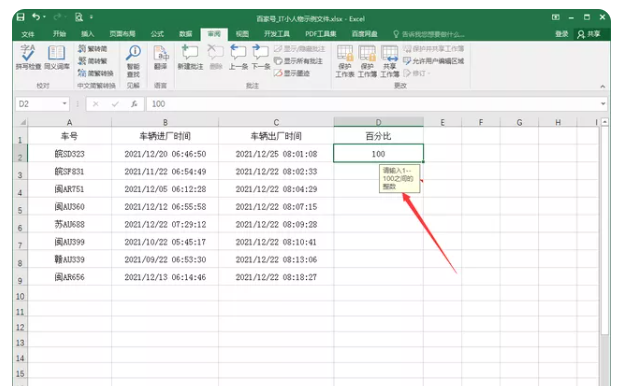Select the 百分比 header cell
This screenshot has width=623, height=386.
378,136
